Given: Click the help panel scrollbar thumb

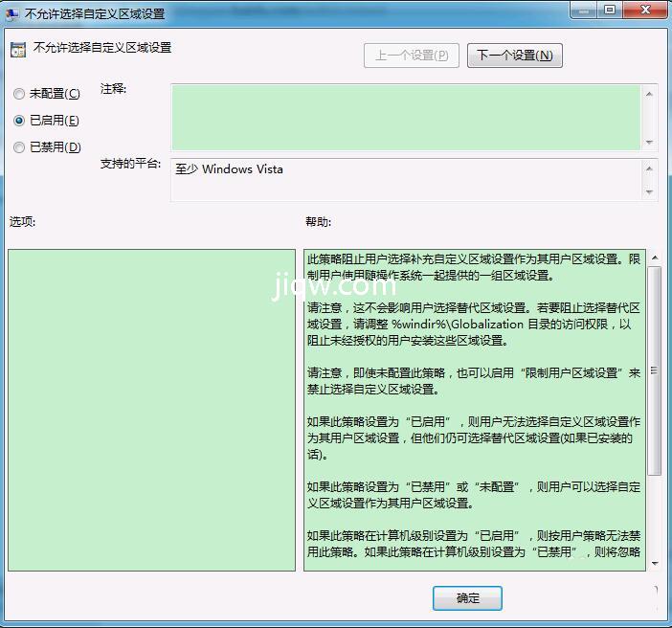Looking at the screenshot, I should (x=655, y=369).
